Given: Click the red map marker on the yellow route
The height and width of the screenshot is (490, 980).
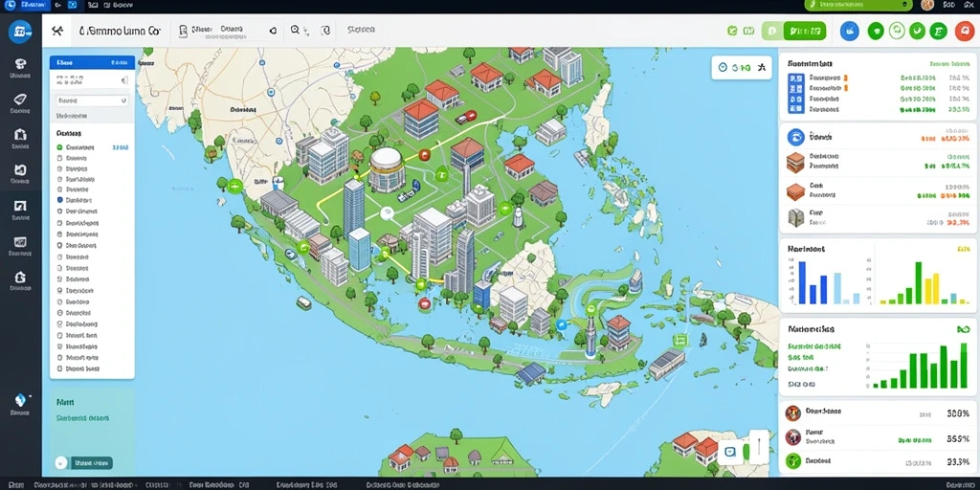Looking at the screenshot, I should 424,155.
